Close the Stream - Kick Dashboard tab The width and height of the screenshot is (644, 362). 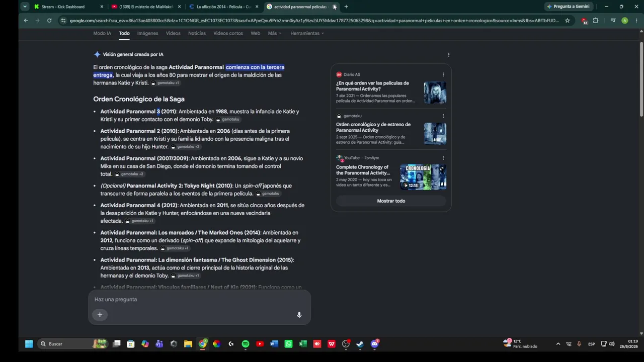pos(102,7)
